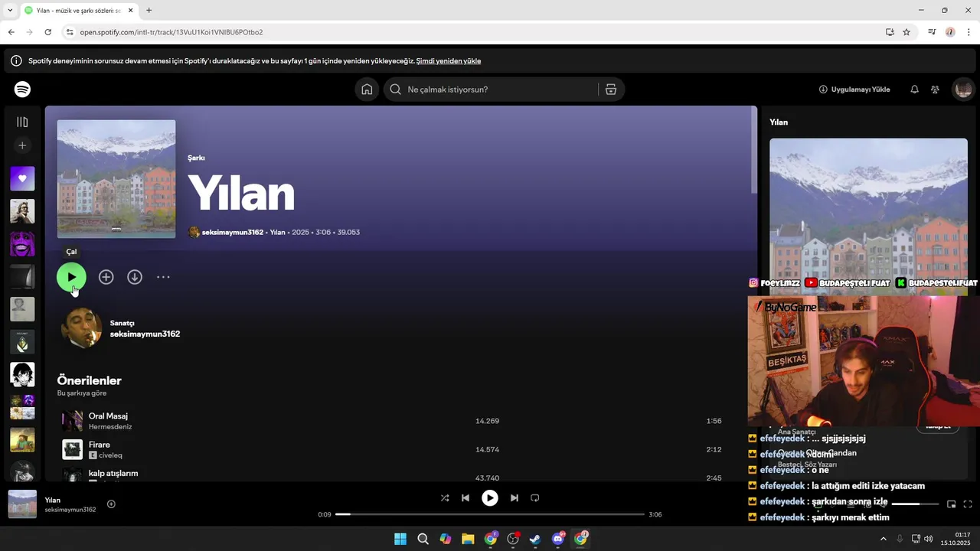
Task: Open artist Hermesdeniz link
Action: 110,427
